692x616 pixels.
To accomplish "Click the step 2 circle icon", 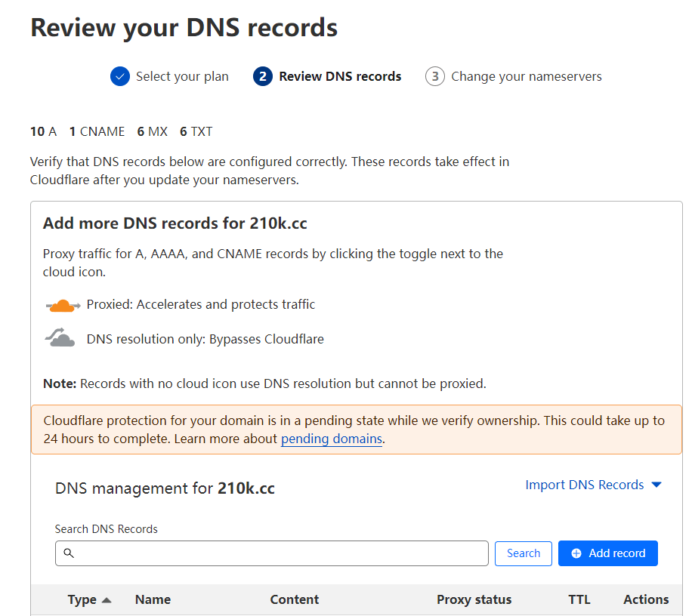I will tap(263, 76).
